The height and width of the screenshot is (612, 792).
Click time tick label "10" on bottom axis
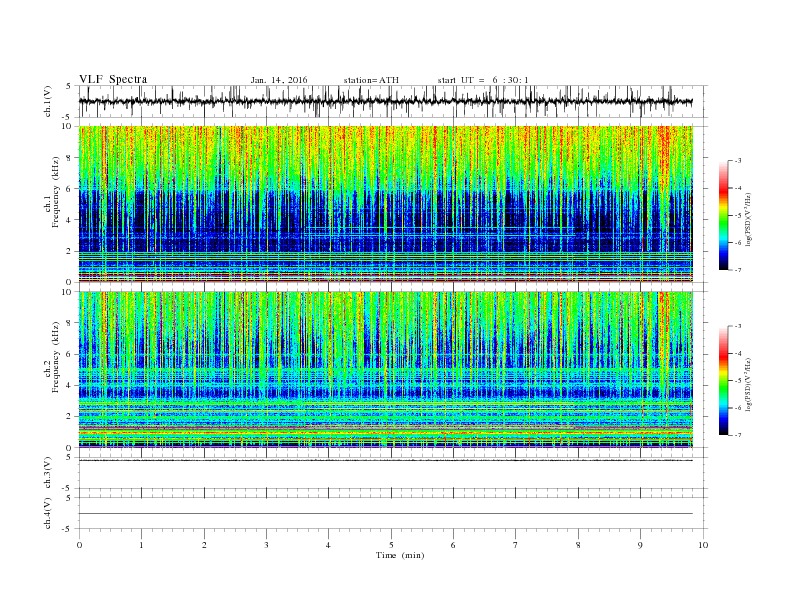703,545
